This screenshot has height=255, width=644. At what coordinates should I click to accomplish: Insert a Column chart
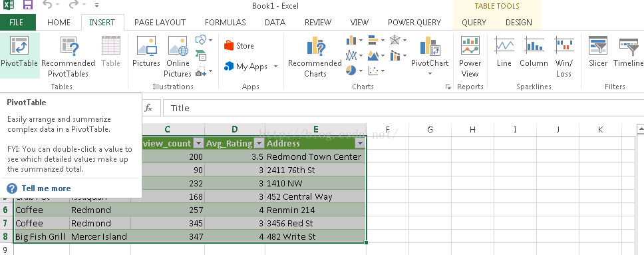click(x=351, y=40)
